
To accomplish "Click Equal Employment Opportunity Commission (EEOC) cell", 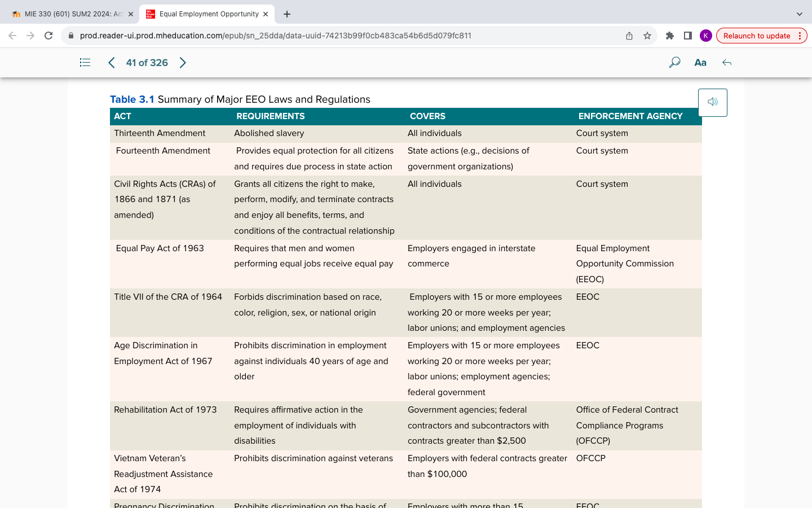I will point(625,264).
